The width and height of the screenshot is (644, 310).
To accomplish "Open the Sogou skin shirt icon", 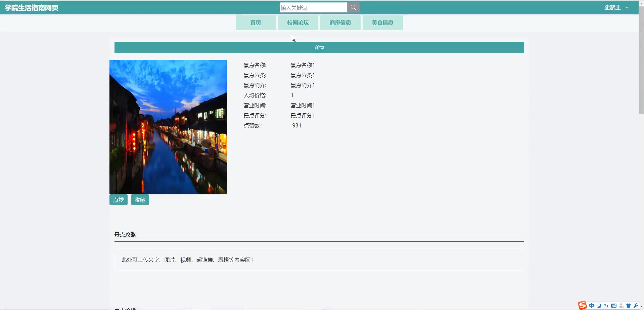I will [x=629, y=306].
